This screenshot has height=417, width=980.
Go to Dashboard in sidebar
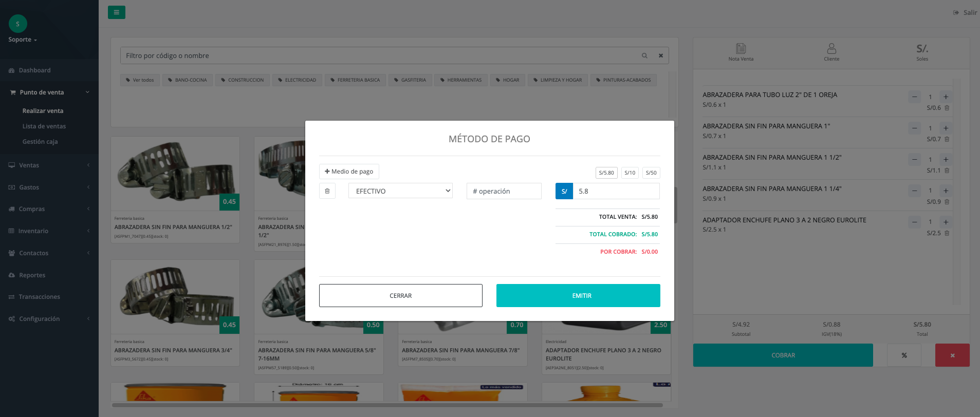click(34, 70)
